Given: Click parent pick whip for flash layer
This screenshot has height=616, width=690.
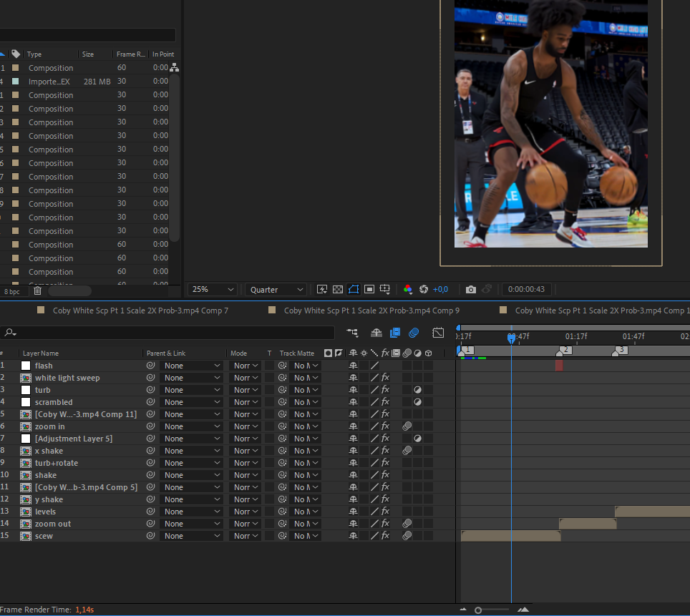Looking at the screenshot, I should click(x=150, y=365).
